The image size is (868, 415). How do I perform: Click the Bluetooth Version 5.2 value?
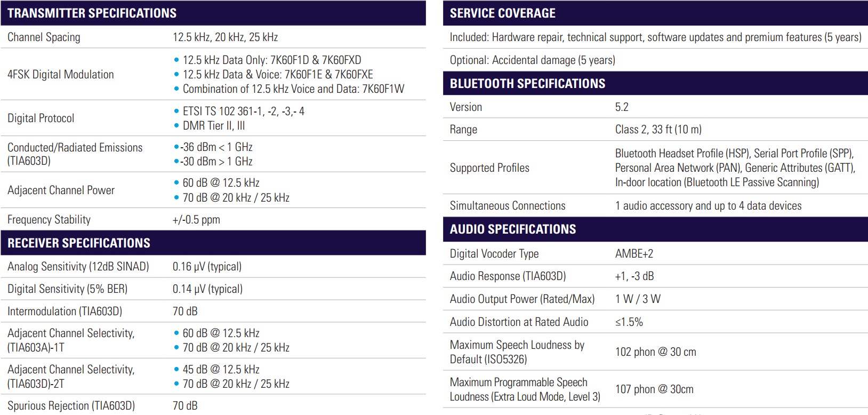[622, 107]
